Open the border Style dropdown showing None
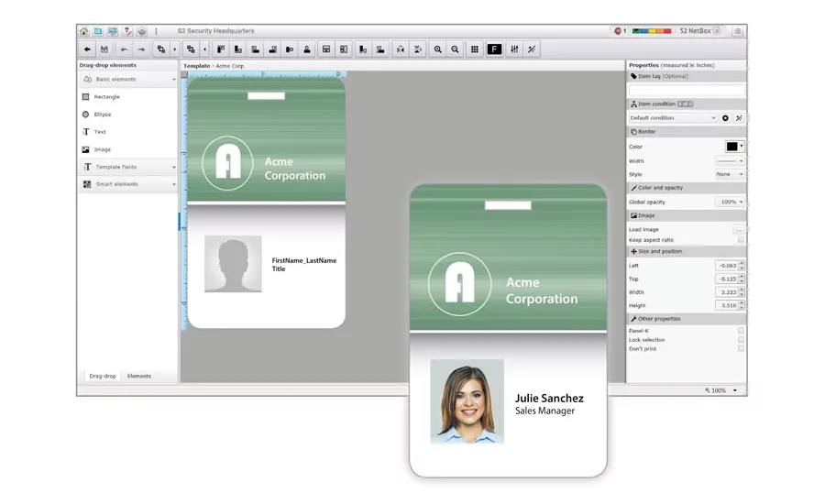 730,174
